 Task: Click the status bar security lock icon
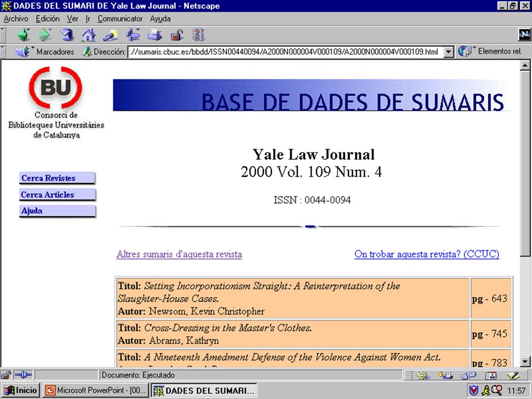click(x=6, y=375)
